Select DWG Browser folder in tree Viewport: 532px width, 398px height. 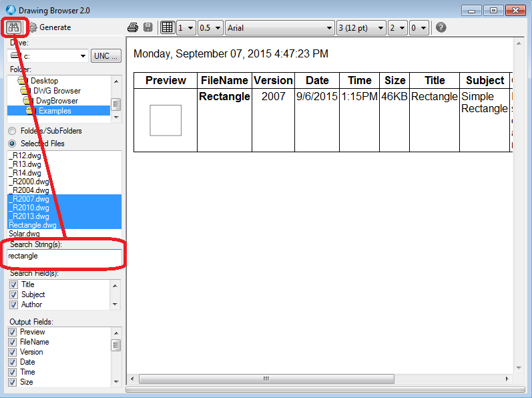57,91
